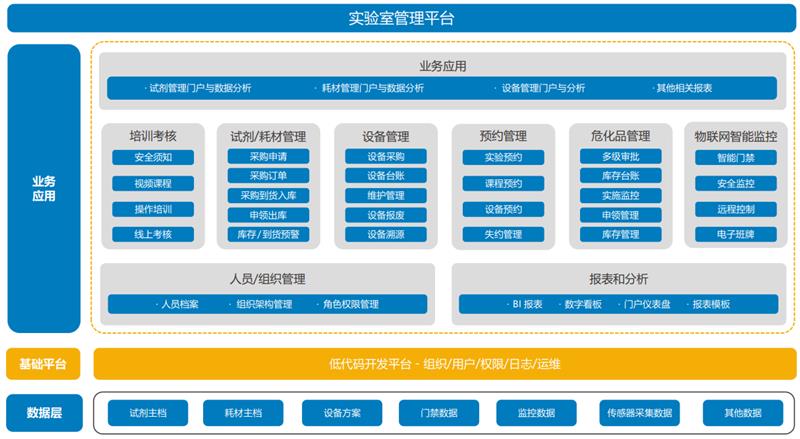This screenshot has width=800, height=439.
Task: Click the 安全须知 button under 培训考核
Action: pos(153,157)
